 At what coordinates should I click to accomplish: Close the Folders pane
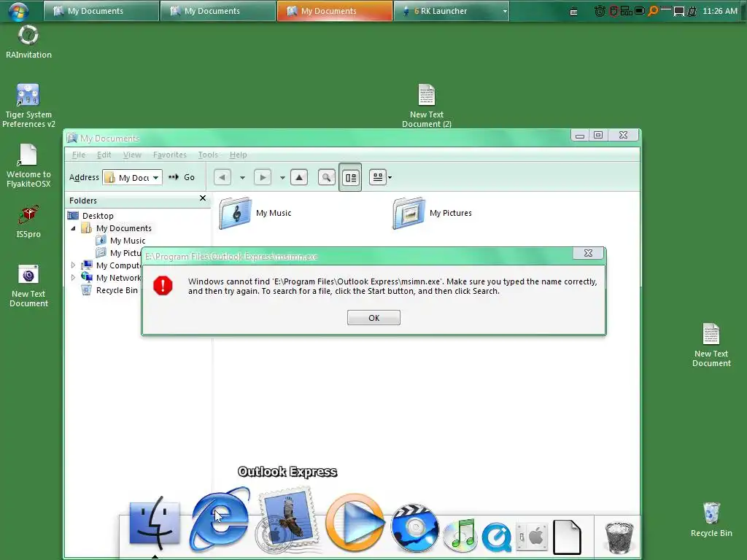click(x=203, y=198)
